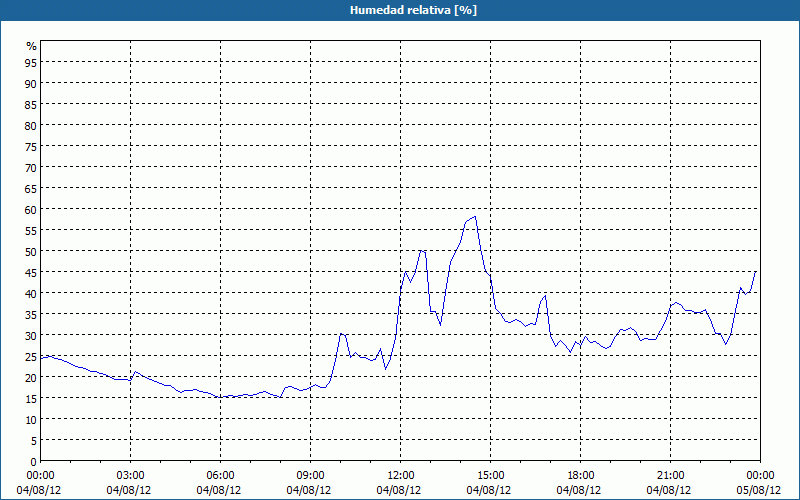Screen dimensions: 800x500
Task: Click the y-axis label 85
Action: click(31, 104)
